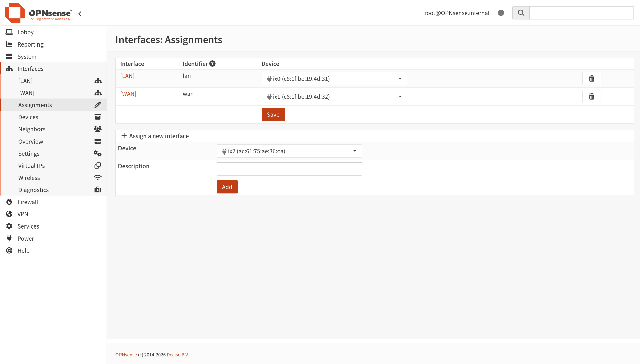Click the Interfaces network icon
The image size is (640, 364).
click(x=9, y=69)
